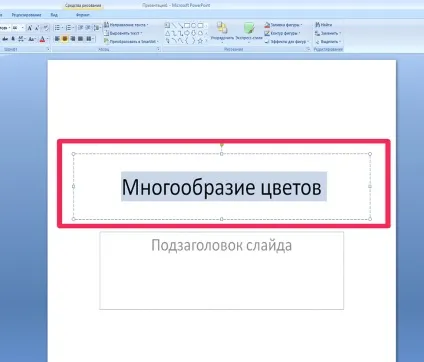The image size is (424, 362).
Task: Decrease the list indent level
Action: tap(80, 28)
